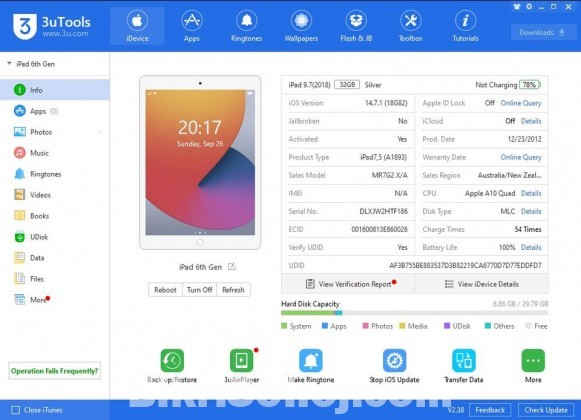Click Online Query for Apple ID Lock
This screenshot has height=420, width=581.
(521, 103)
